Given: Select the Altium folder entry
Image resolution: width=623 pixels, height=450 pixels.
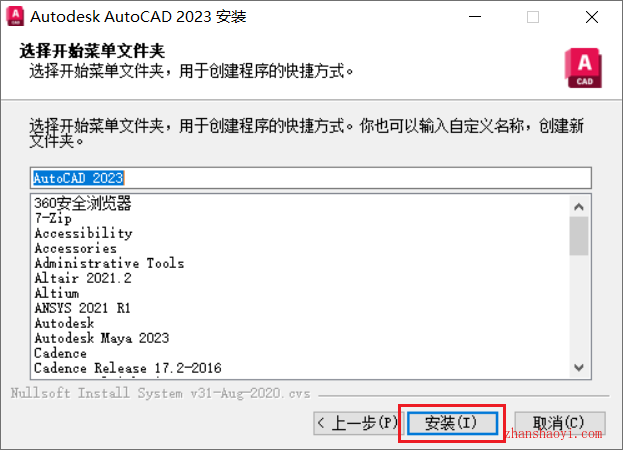Looking at the screenshot, I should click(56, 293).
